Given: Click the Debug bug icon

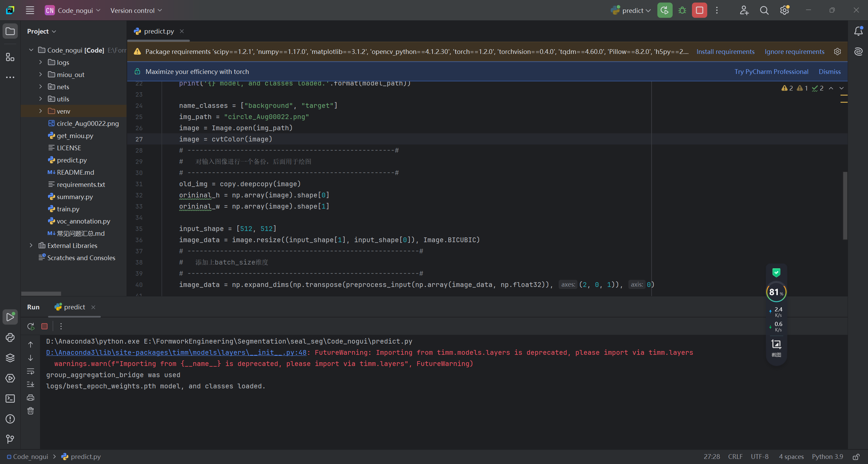Looking at the screenshot, I should tap(682, 11).
